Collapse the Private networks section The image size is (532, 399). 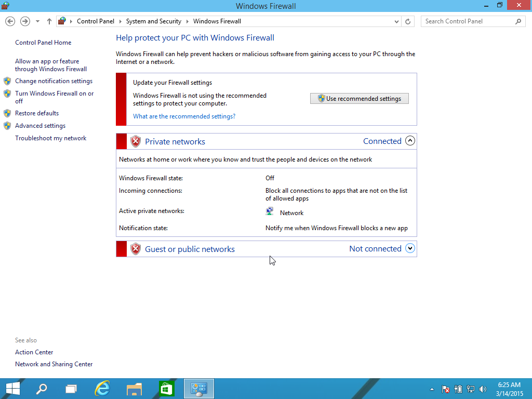410,140
